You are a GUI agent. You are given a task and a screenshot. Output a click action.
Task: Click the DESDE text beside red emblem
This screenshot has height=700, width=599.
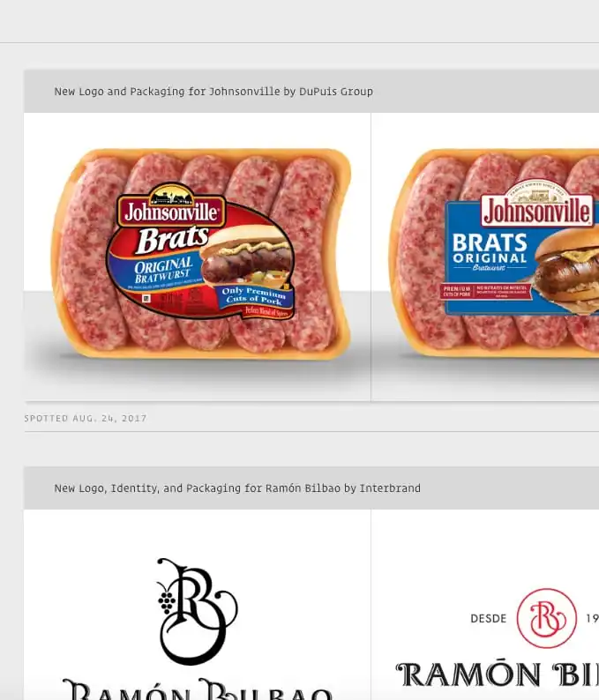(x=488, y=618)
